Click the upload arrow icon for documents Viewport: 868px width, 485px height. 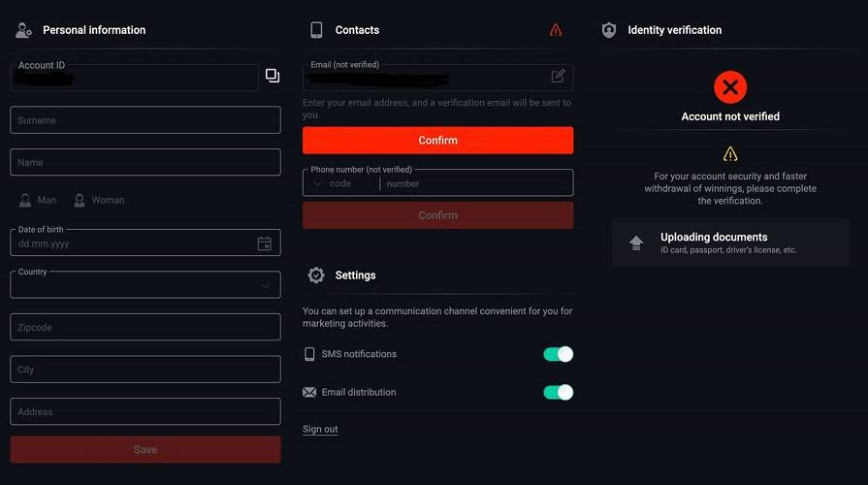(x=636, y=242)
